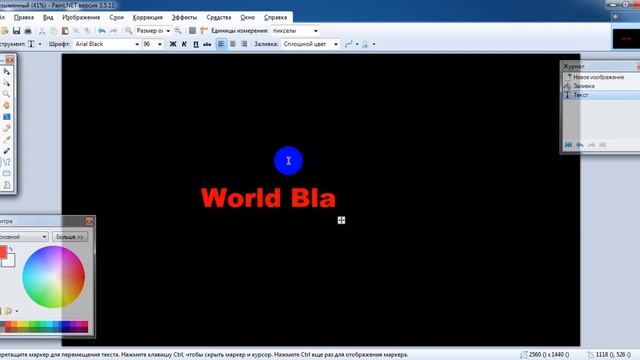Click the Paste clipboard icon
The height and width of the screenshot is (360, 640).
[x=65, y=31]
